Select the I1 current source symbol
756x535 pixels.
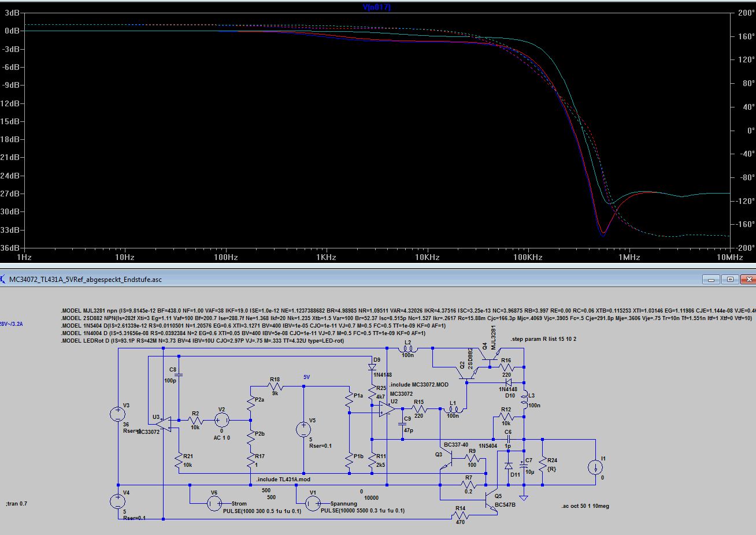(595, 467)
